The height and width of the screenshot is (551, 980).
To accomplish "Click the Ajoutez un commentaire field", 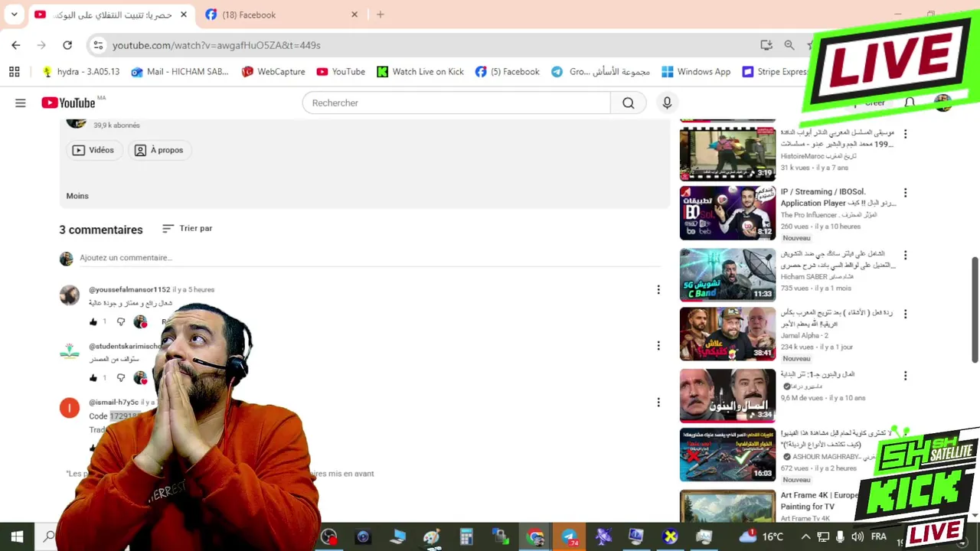I will click(370, 258).
